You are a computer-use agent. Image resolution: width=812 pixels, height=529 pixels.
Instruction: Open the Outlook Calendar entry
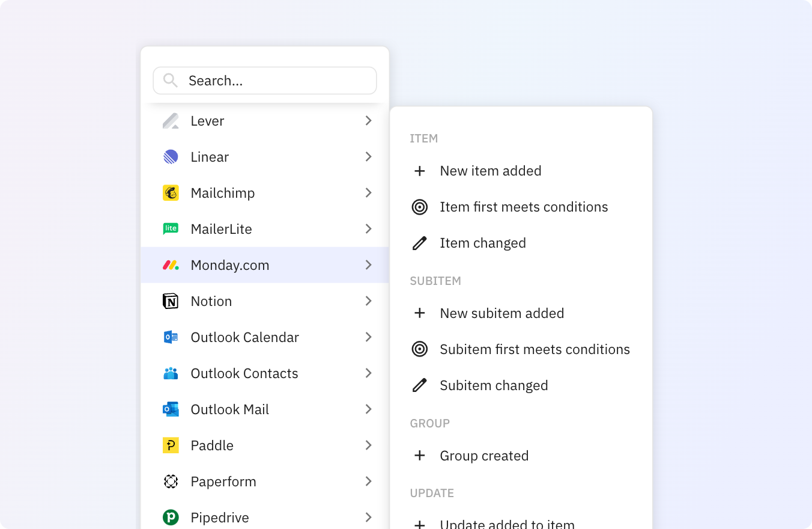coord(265,337)
